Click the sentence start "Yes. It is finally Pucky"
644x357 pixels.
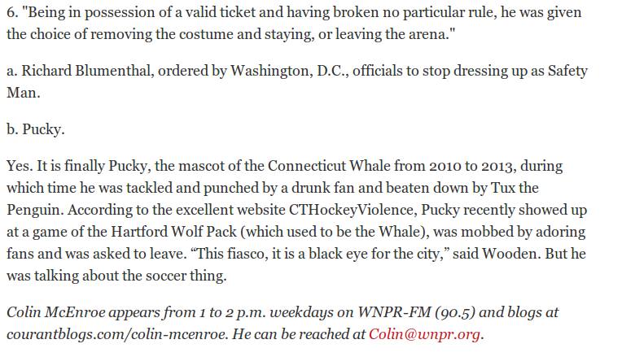coord(78,165)
